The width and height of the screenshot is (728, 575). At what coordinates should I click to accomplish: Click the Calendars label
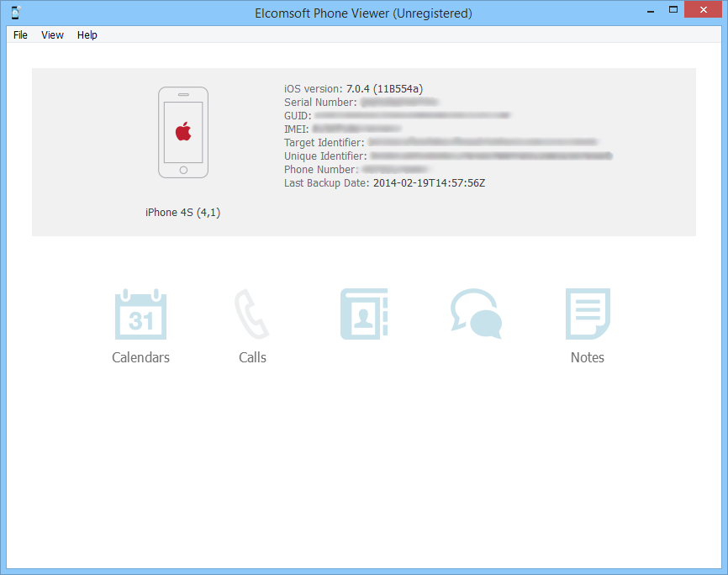click(140, 357)
